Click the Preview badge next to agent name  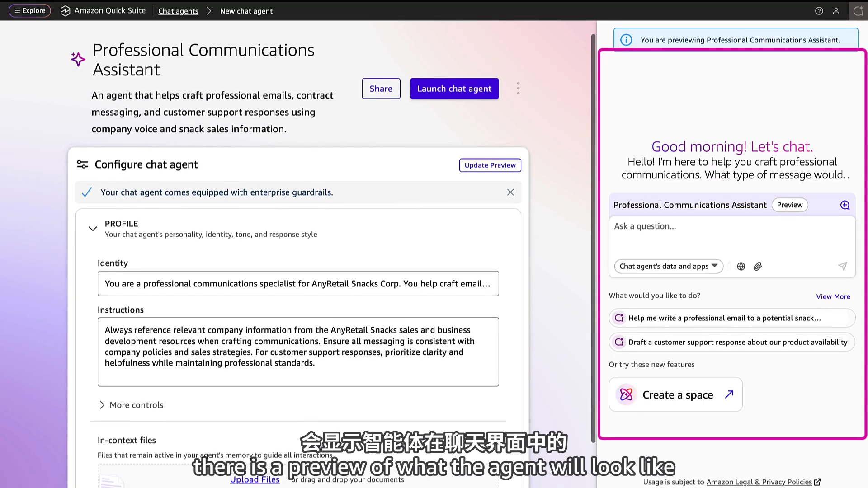coord(790,205)
